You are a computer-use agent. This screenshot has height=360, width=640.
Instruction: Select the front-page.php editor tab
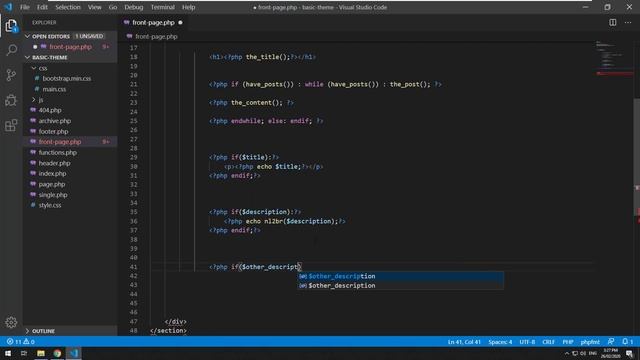click(153, 22)
